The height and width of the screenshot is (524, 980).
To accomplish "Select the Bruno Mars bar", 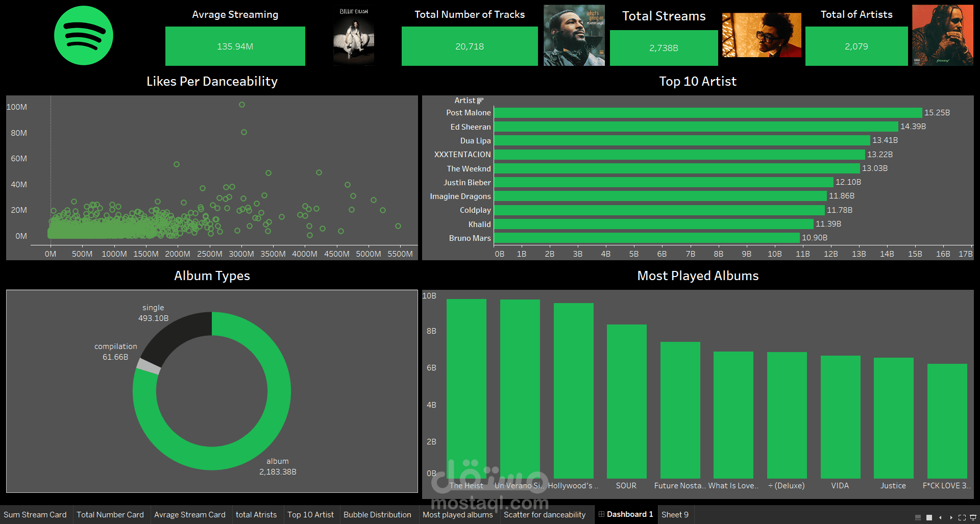I will [647, 238].
